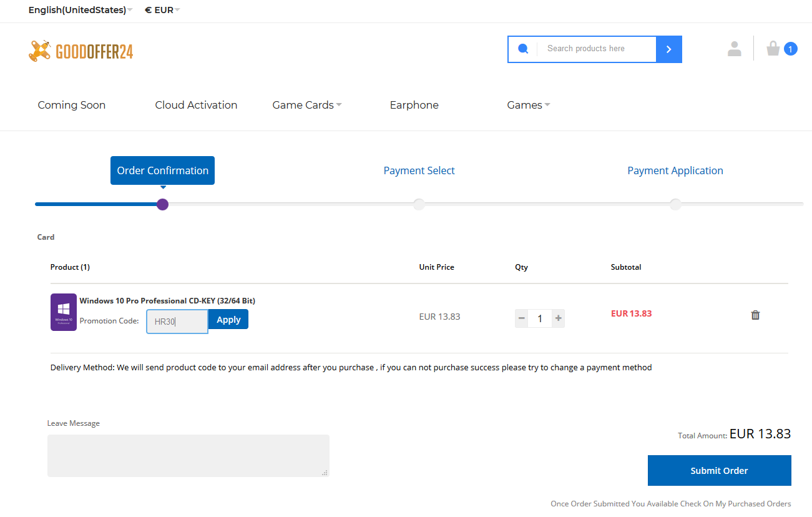This screenshot has height=517, width=812.
Task: Submit the order
Action: click(719, 471)
